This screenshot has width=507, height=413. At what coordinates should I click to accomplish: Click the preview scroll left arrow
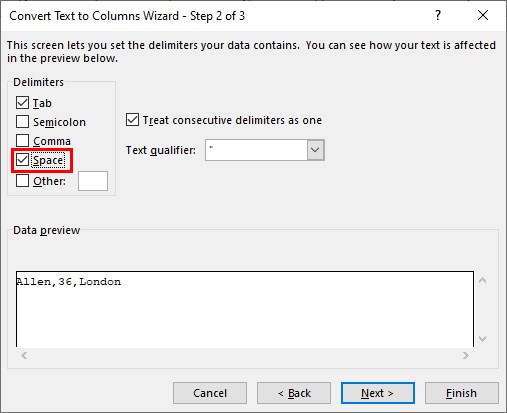24,355
